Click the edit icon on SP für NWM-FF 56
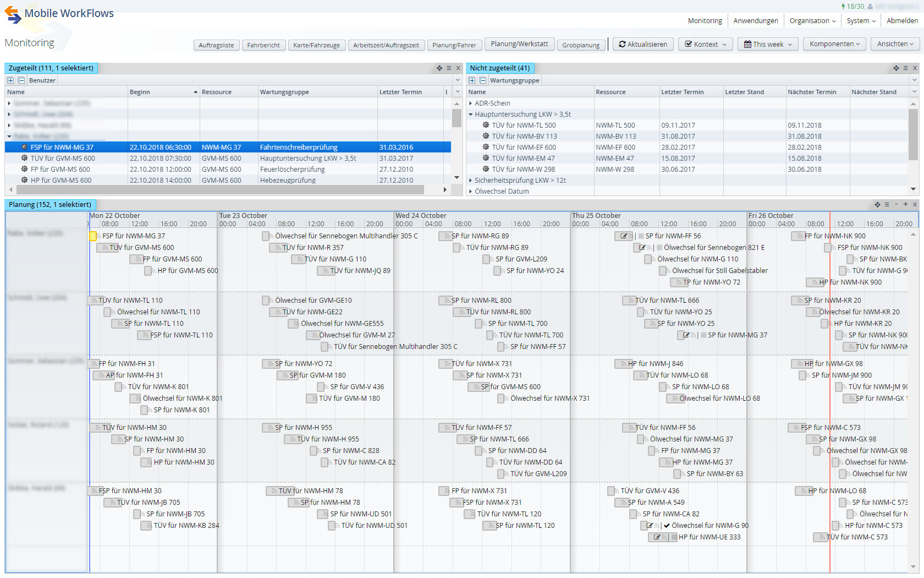924x578 pixels. pyautogui.click(x=623, y=236)
